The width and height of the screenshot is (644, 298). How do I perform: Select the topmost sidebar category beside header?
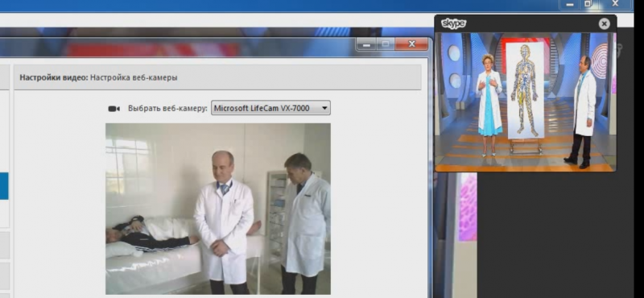[4, 77]
